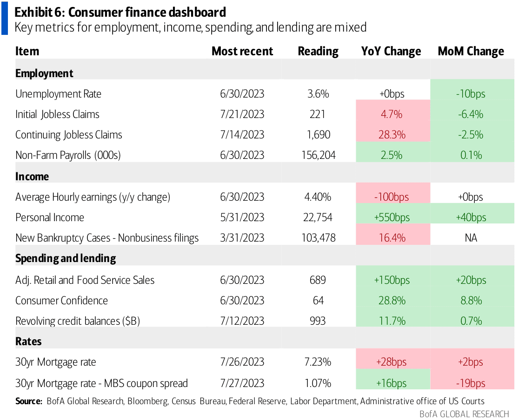Click the 'YoY Change' column header
Screen dimensions: 518x420
(391, 51)
